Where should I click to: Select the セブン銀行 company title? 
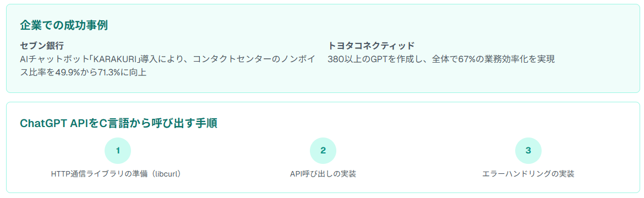coord(42,46)
